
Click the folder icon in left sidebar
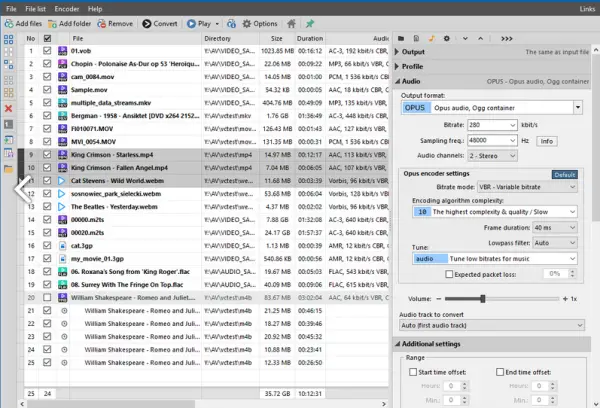[x=8, y=169]
